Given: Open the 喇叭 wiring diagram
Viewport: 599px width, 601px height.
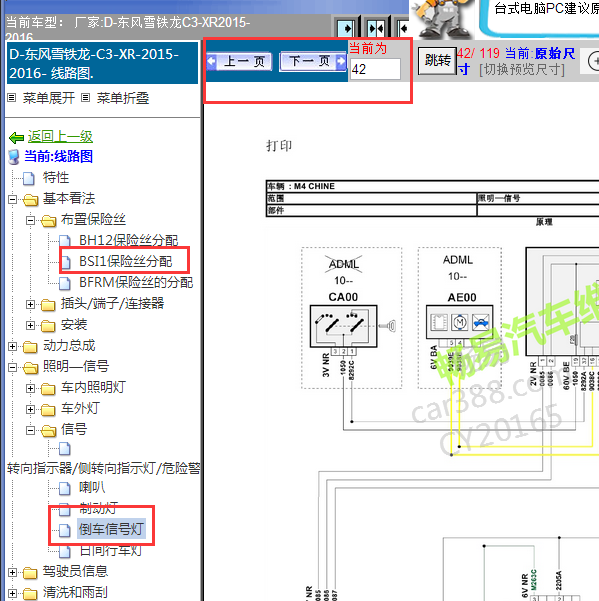Looking at the screenshot, I should click(92, 488).
